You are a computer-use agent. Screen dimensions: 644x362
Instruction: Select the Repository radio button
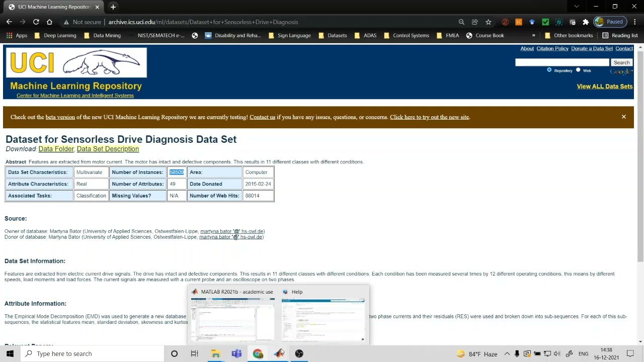point(549,70)
